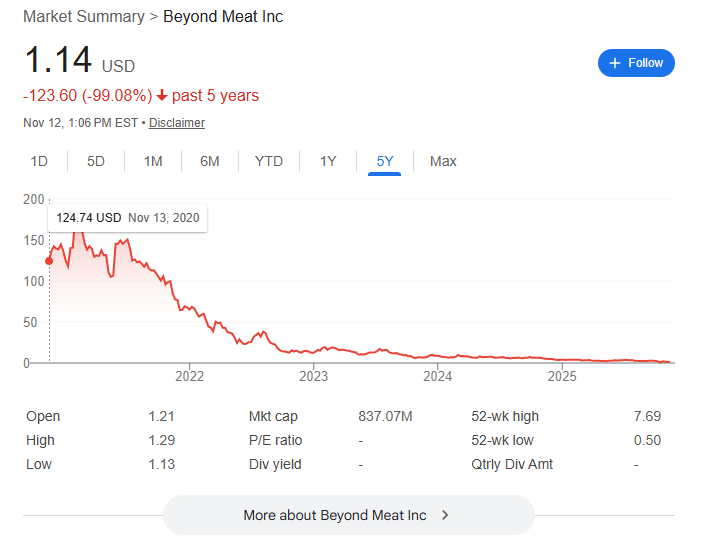Click the red down arrow icon
The width and height of the screenshot is (717, 557).
point(162,96)
